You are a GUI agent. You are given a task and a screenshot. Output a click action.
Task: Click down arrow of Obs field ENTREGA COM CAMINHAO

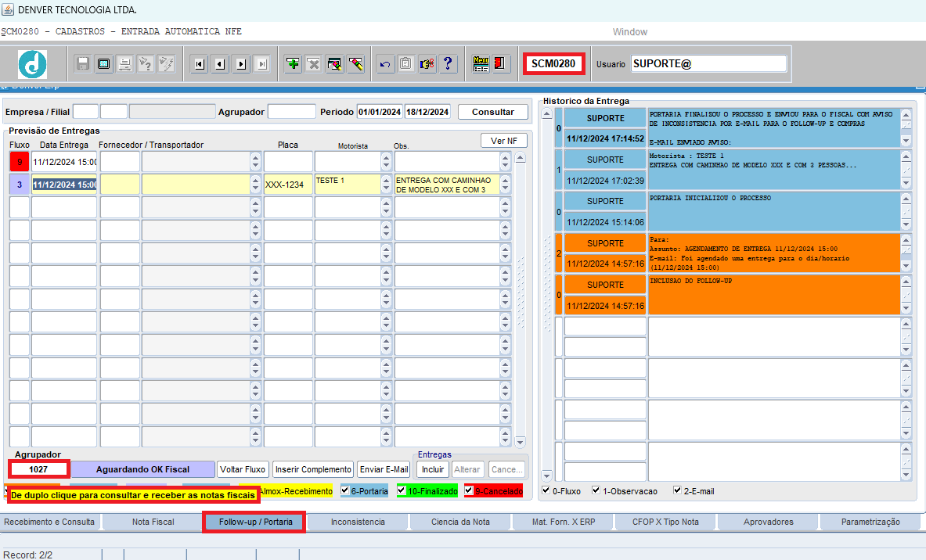(x=505, y=188)
